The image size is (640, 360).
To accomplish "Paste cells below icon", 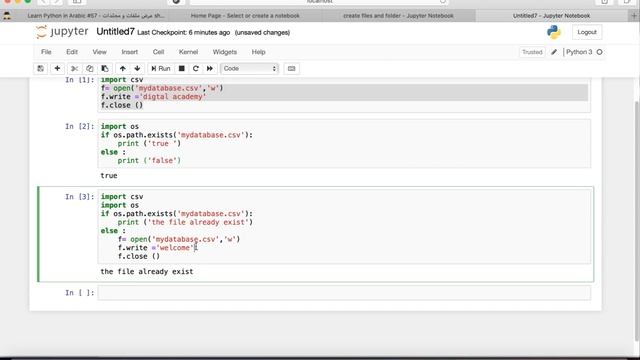I will 105,69.
